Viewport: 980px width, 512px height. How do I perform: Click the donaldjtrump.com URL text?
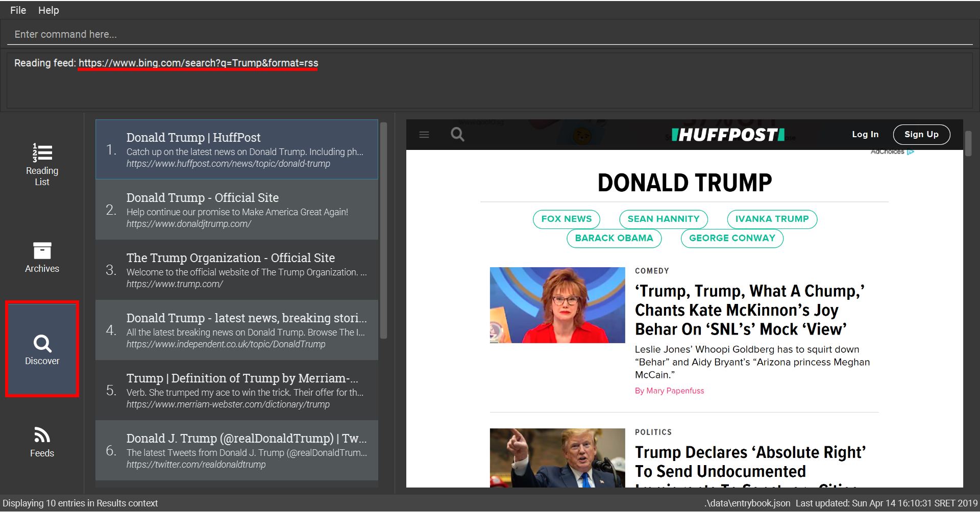pyautogui.click(x=189, y=224)
